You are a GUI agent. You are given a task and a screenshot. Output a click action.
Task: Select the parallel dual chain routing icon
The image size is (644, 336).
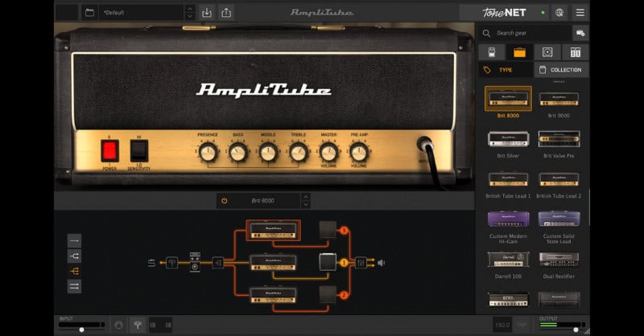[74, 286]
